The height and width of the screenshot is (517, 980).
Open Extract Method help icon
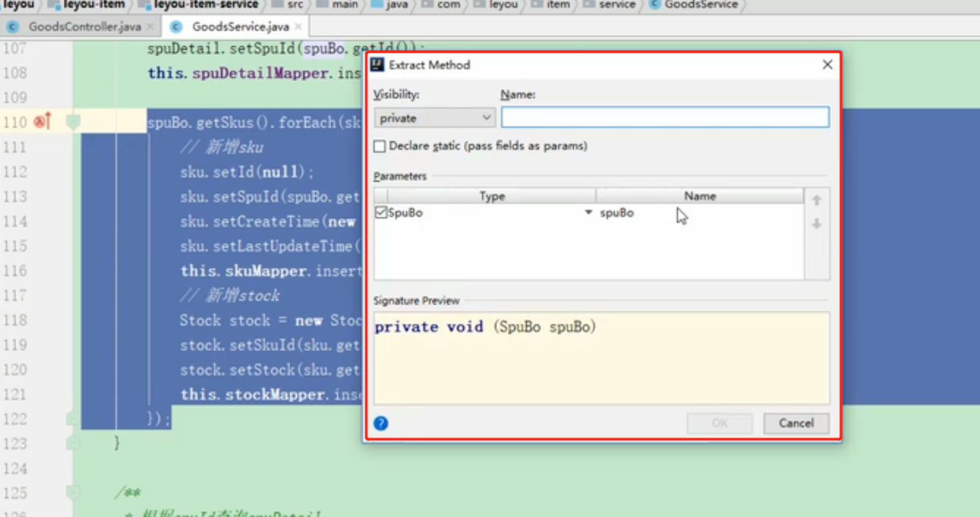[381, 423]
